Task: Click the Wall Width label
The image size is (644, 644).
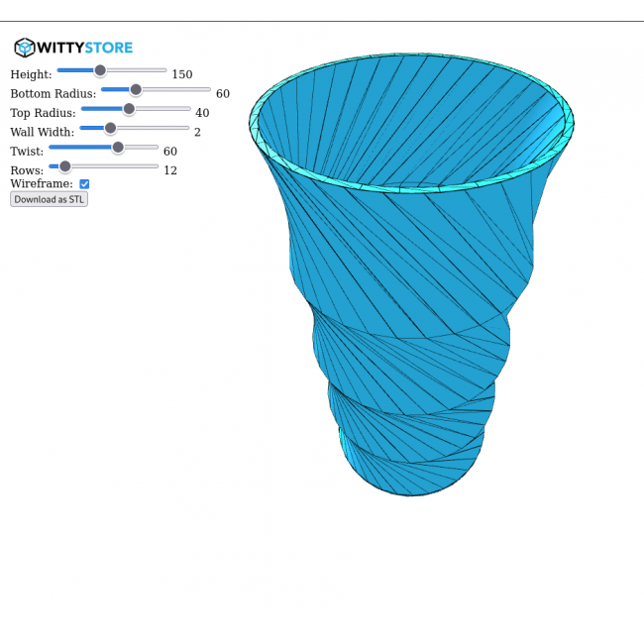Action: click(x=43, y=132)
